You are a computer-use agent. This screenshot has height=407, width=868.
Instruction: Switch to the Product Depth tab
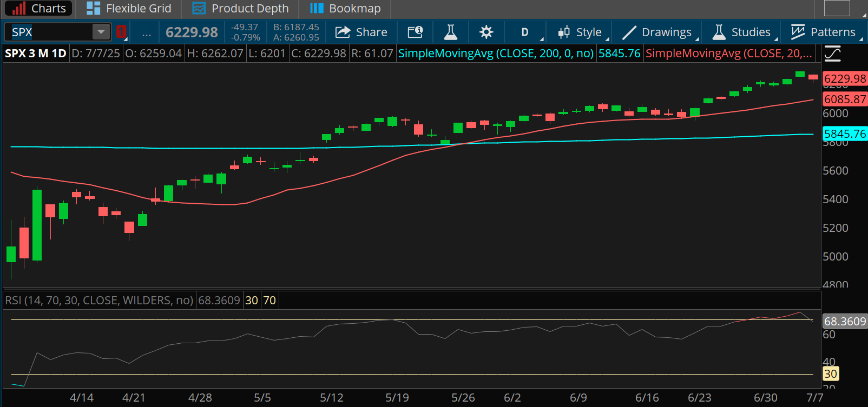point(240,9)
